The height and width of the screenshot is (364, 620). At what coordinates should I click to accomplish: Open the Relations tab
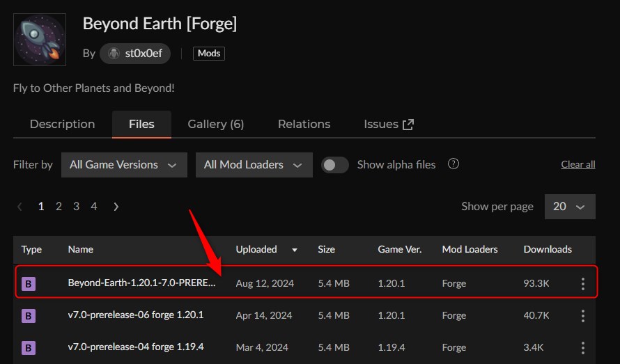[x=304, y=124]
